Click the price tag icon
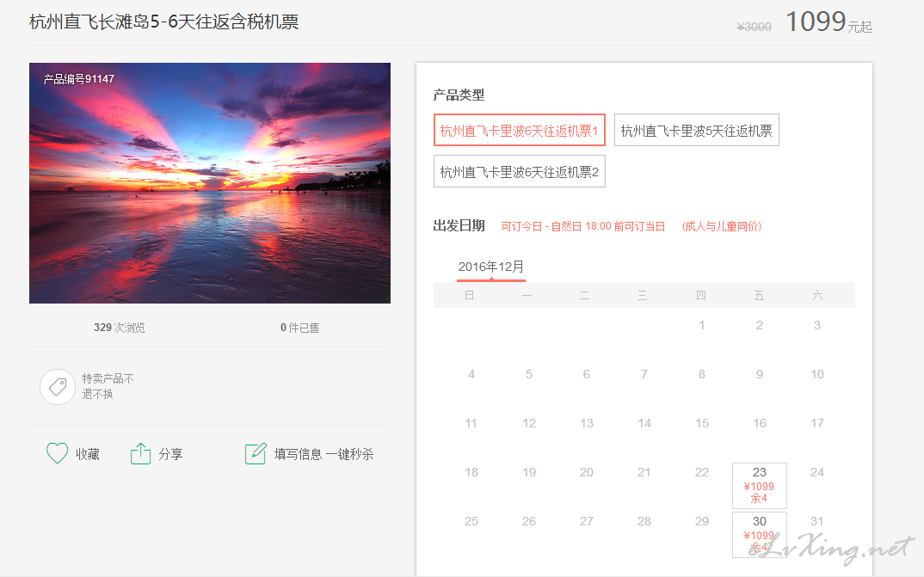 [58, 387]
